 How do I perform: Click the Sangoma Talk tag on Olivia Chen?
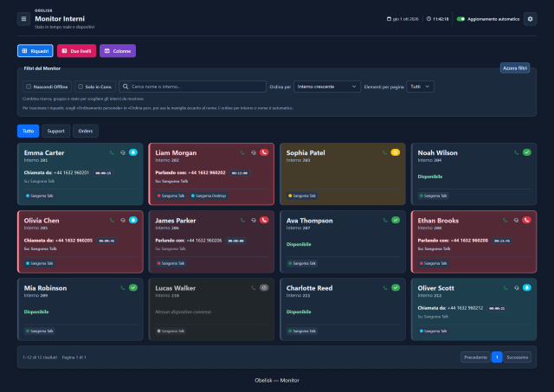click(39, 263)
